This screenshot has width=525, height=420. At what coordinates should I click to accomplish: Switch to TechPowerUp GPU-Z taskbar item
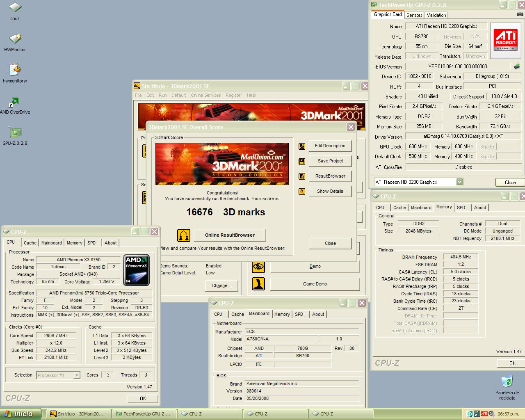145,414
